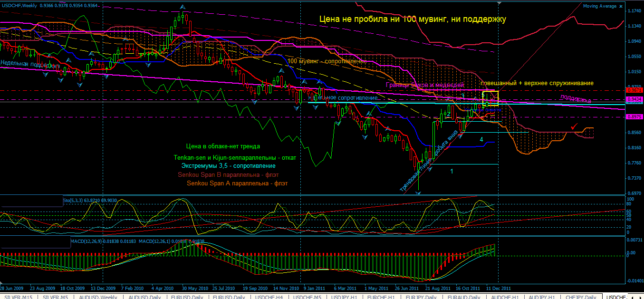Image resolution: width=644 pixels, height=299 pixels.
Task: Switch to the CHFJPY,Daily chart tab
Action: point(580,296)
